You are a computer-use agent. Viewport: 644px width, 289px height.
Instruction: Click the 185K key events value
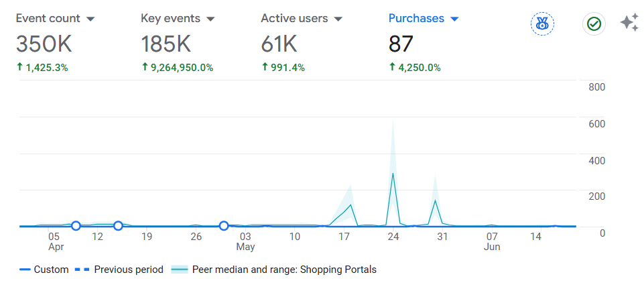[x=166, y=44]
